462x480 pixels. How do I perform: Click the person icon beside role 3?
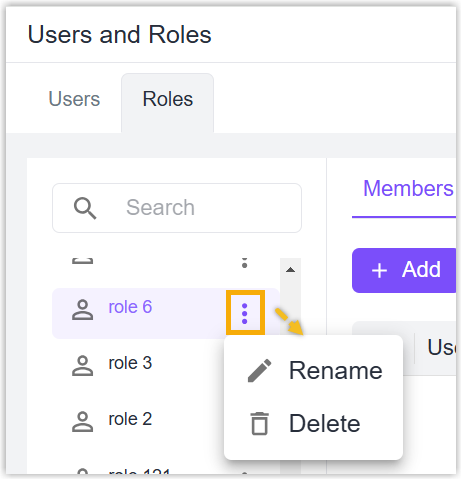click(82, 366)
